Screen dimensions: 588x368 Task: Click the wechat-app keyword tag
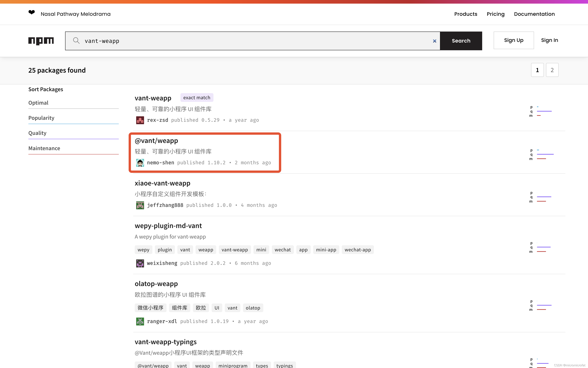click(x=358, y=250)
